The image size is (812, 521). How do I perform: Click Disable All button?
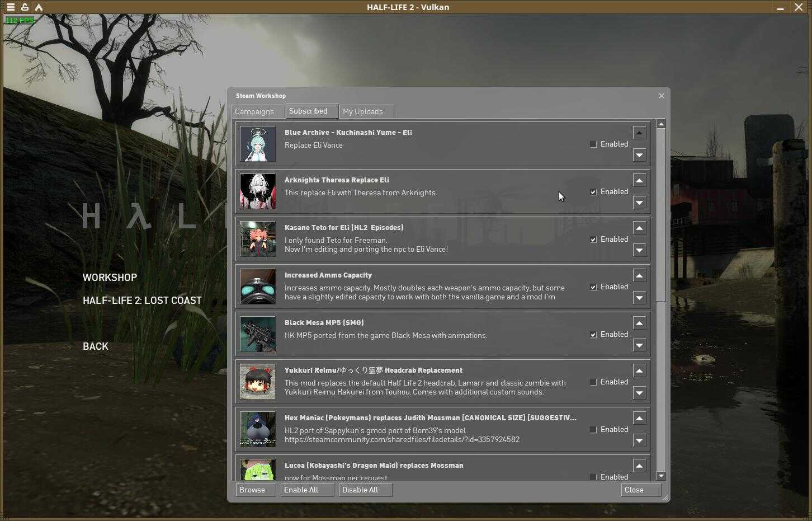pos(365,490)
